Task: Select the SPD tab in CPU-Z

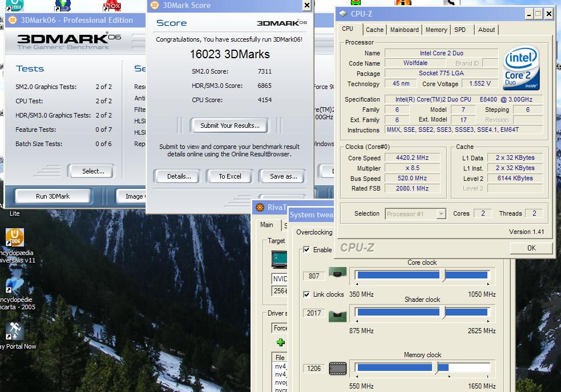Action: tap(460, 30)
